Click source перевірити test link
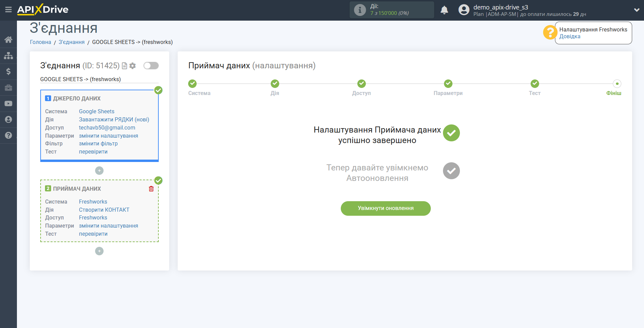The image size is (644, 328). pos(93,152)
